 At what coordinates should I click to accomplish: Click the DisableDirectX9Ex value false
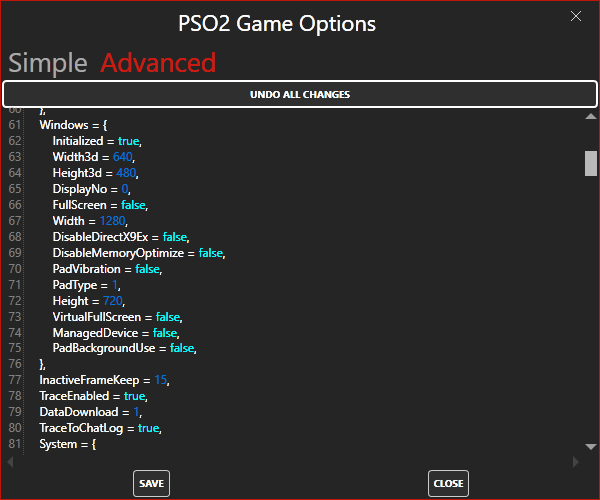coord(175,237)
